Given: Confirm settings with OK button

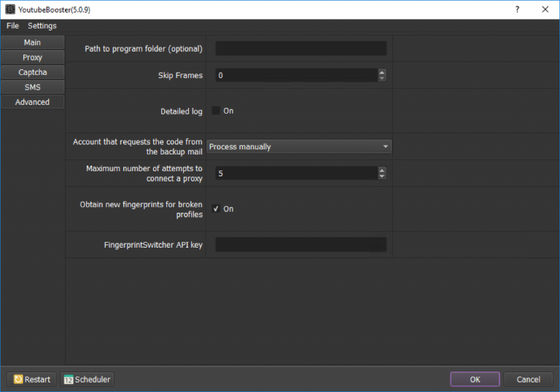Looking at the screenshot, I should click(x=475, y=379).
